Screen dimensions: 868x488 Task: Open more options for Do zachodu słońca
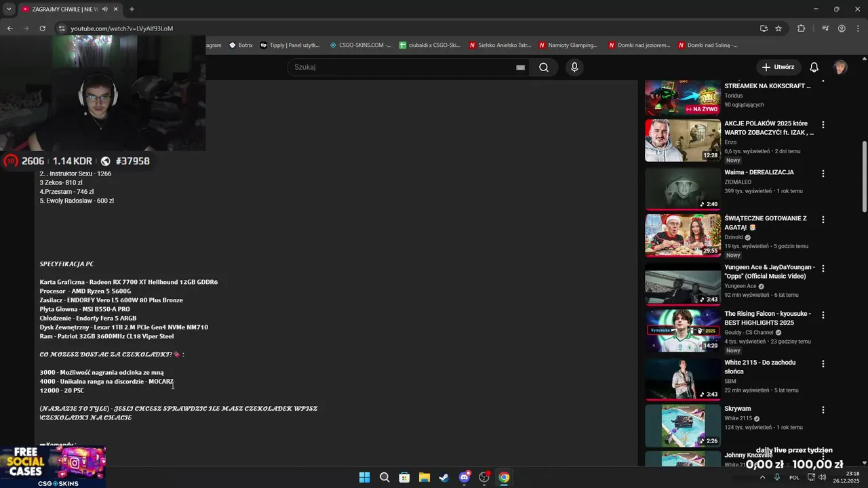pos(823,364)
